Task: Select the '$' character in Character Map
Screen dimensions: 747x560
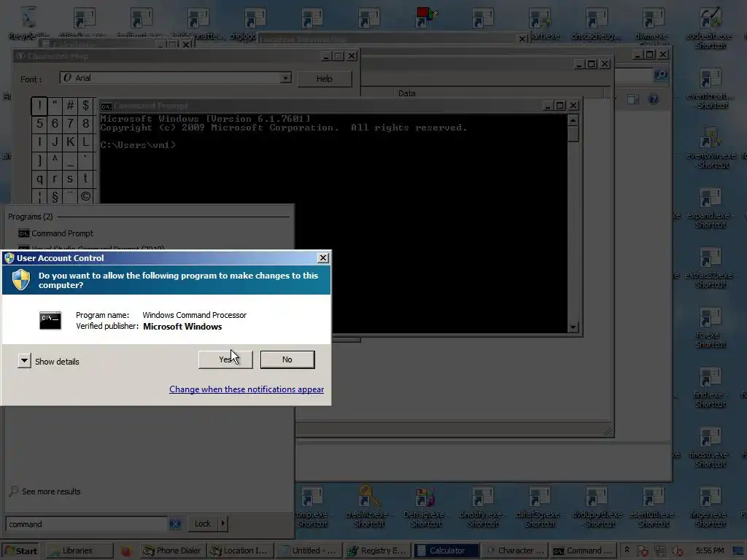Action: [x=86, y=105]
